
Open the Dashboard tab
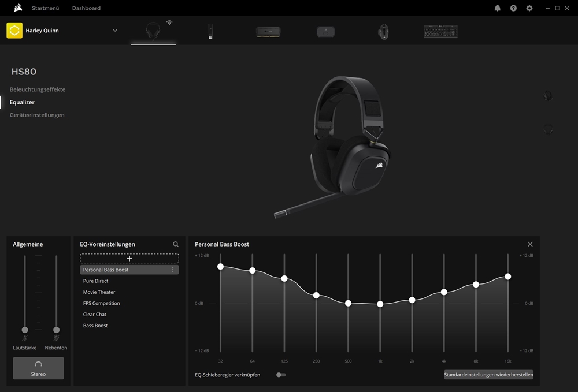point(86,8)
